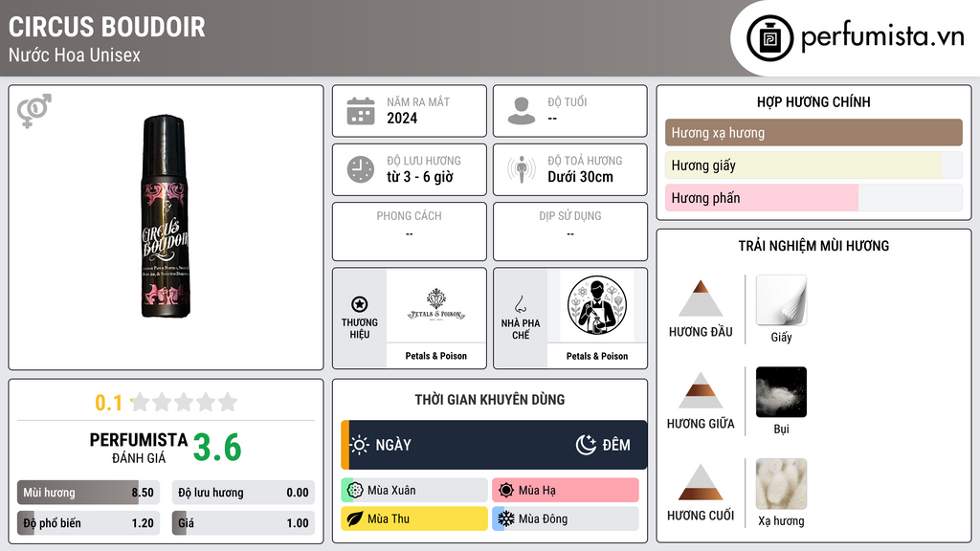The image size is (980, 551).
Task: Click the 'Dưới 30cm' sillage value
Action: (580, 177)
